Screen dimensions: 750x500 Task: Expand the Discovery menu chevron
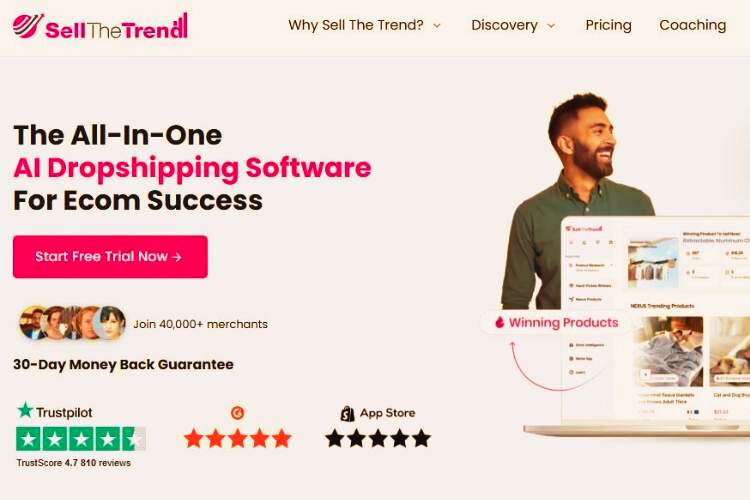pos(551,25)
